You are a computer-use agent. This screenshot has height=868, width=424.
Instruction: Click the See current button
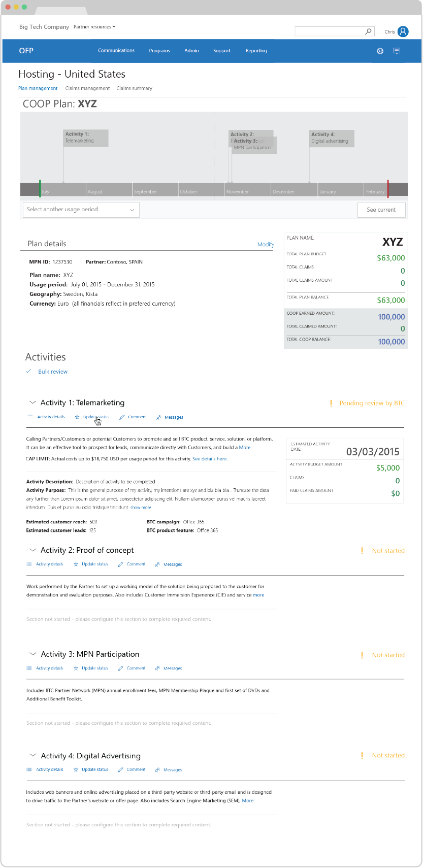pos(381,210)
